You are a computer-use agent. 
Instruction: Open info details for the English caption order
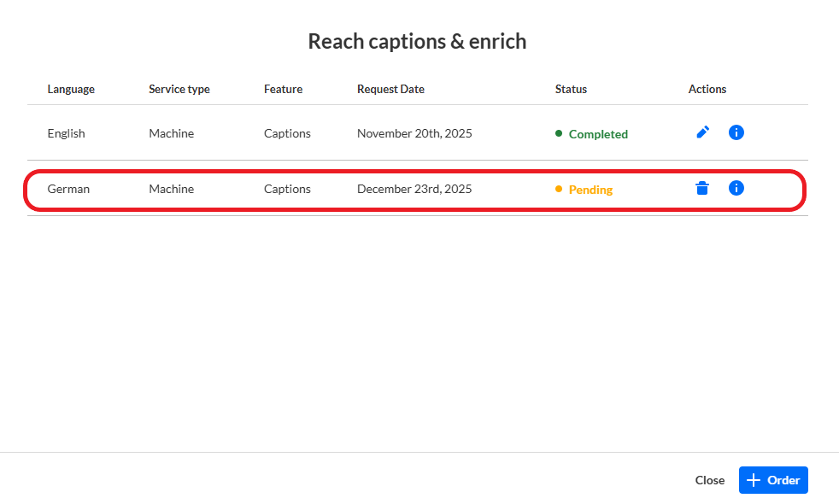736,132
